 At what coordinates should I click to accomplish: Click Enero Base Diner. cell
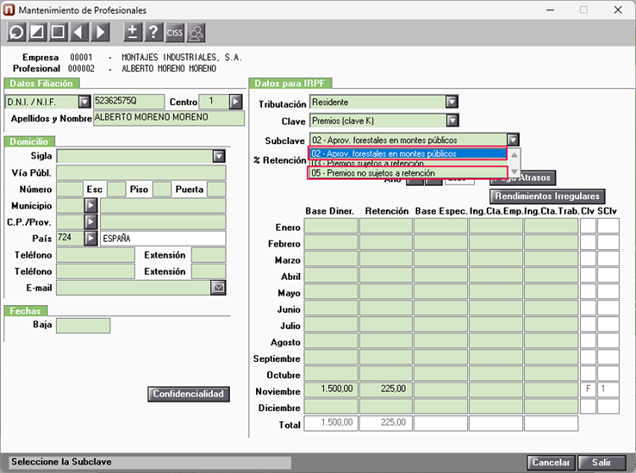(x=331, y=226)
